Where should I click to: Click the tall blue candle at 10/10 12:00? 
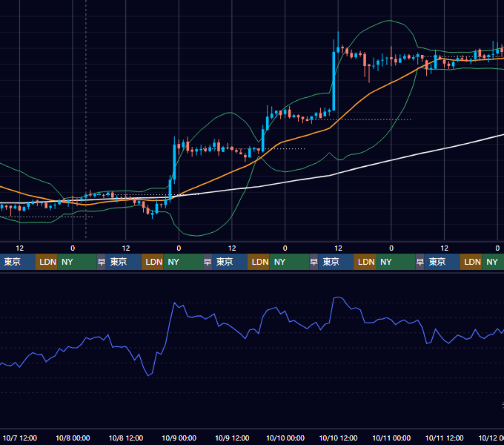pyautogui.click(x=334, y=81)
